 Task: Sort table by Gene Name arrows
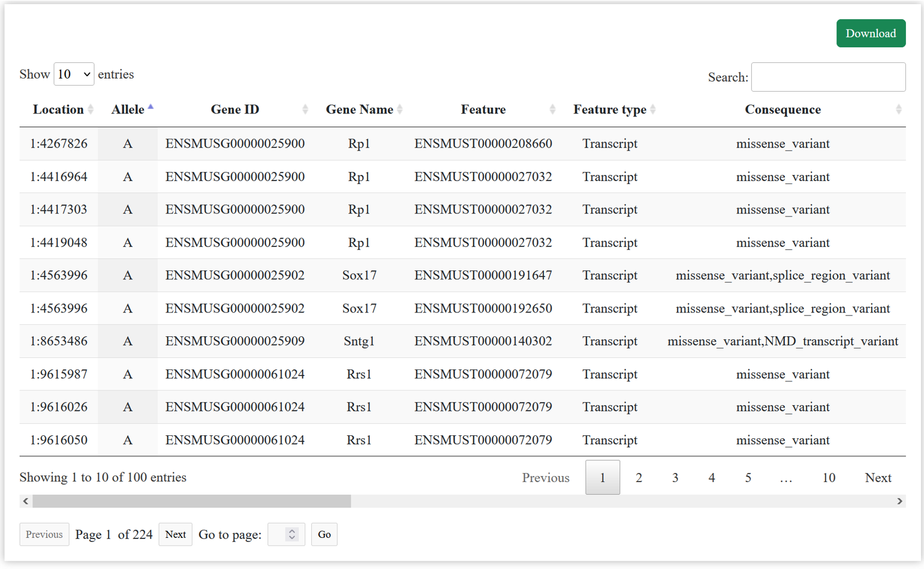(x=400, y=109)
